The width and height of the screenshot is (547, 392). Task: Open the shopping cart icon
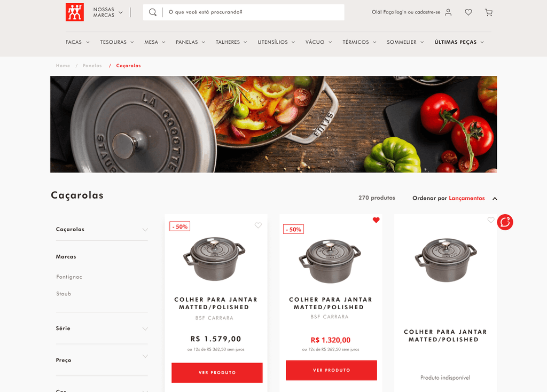[489, 13]
